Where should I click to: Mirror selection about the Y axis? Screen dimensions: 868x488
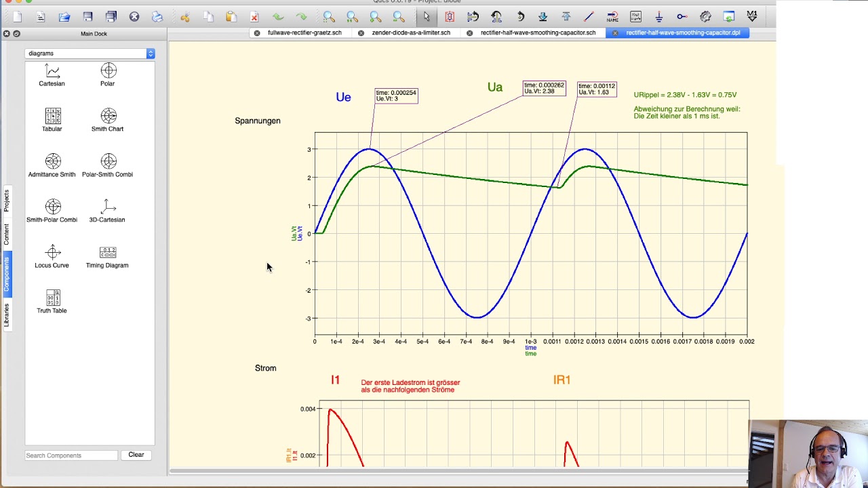(496, 17)
